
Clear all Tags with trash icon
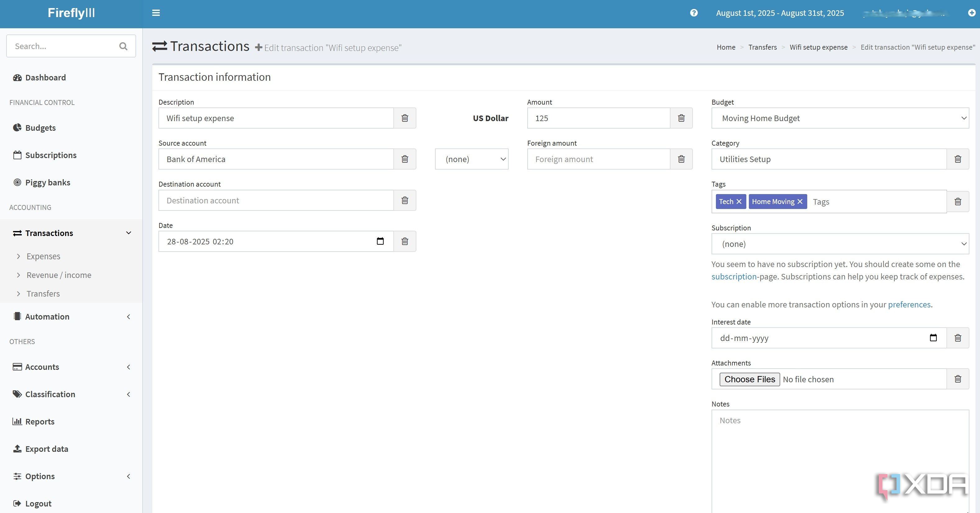coord(958,202)
